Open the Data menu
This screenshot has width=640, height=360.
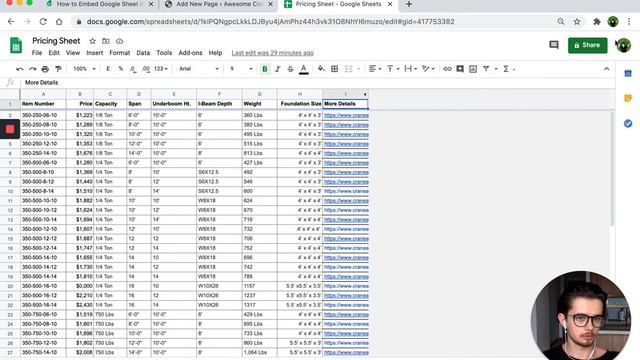click(143, 53)
